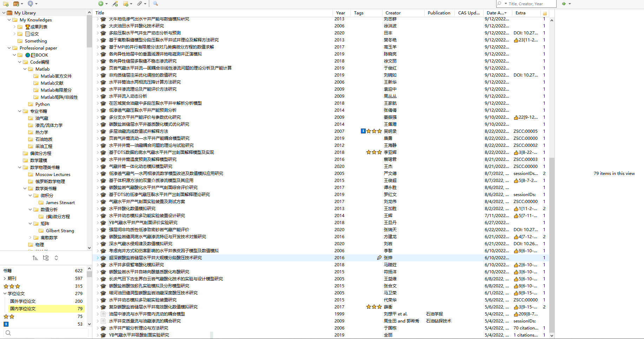This screenshot has width=644, height=339.
Task: Sort items by the Title column
Action: coord(213,13)
